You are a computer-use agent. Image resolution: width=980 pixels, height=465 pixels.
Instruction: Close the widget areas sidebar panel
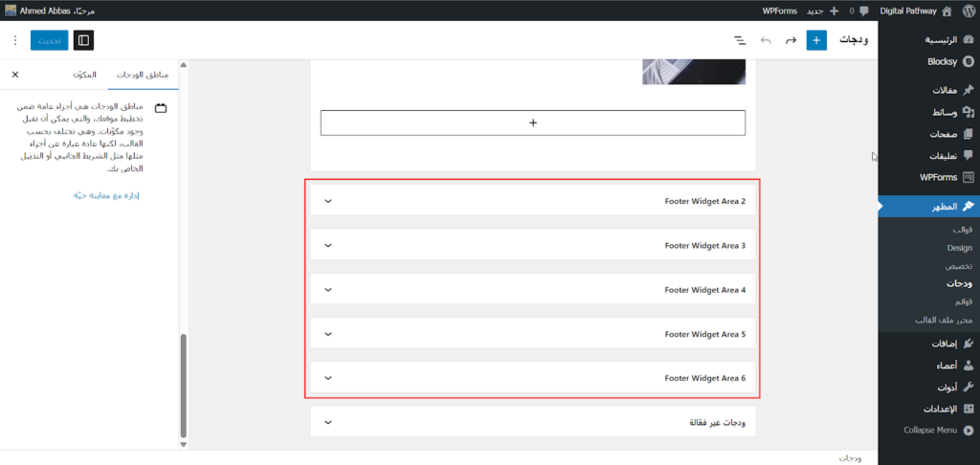pos(15,74)
